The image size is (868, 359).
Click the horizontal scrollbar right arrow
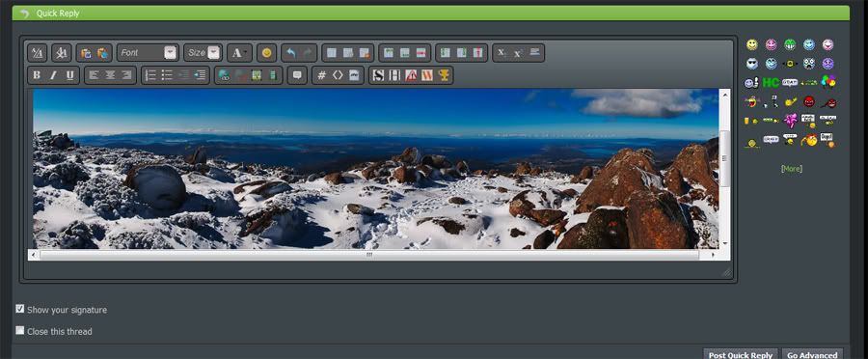(714, 255)
